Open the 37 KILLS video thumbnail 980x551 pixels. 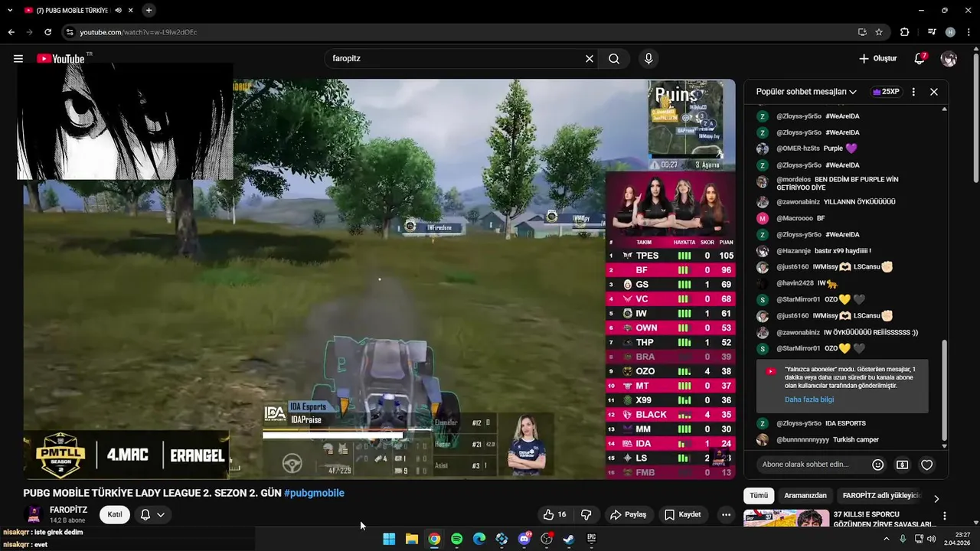tap(786, 518)
